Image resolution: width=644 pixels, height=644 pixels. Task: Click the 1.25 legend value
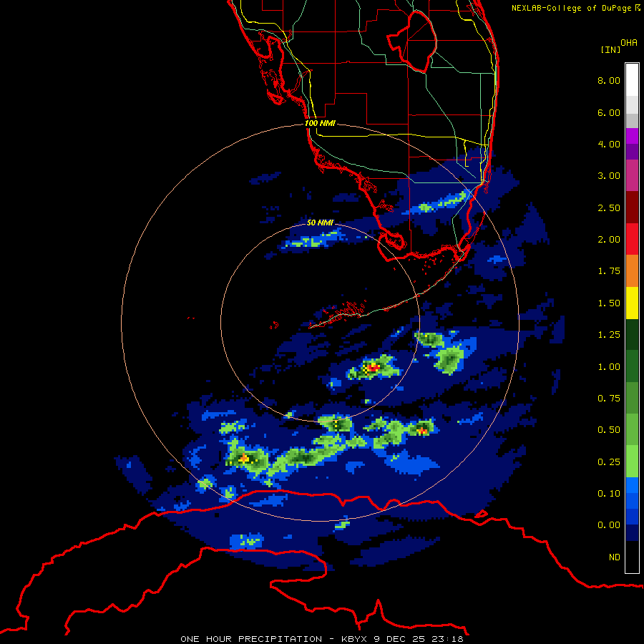coord(609,335)
